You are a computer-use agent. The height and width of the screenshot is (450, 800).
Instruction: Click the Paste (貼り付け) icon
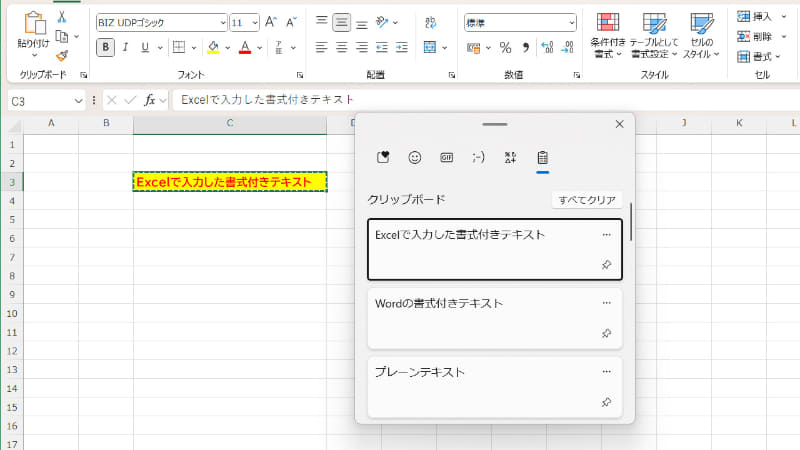point(34,24)
